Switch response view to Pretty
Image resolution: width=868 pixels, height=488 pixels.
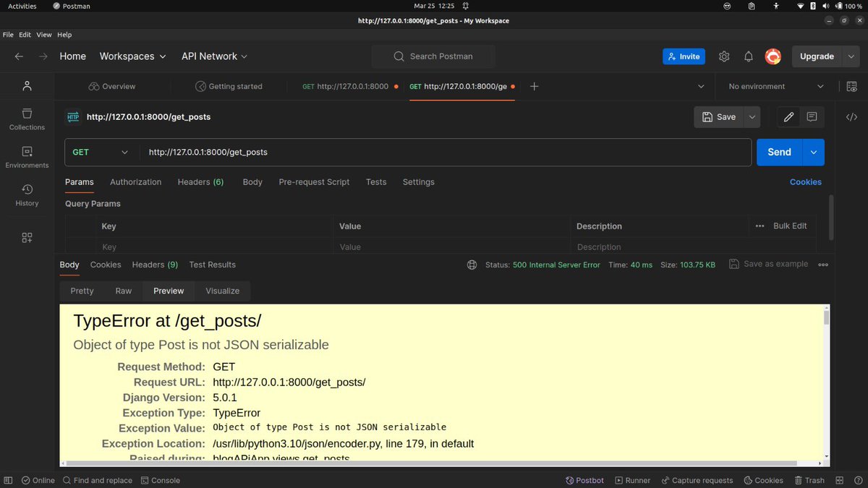click(82, 291)
